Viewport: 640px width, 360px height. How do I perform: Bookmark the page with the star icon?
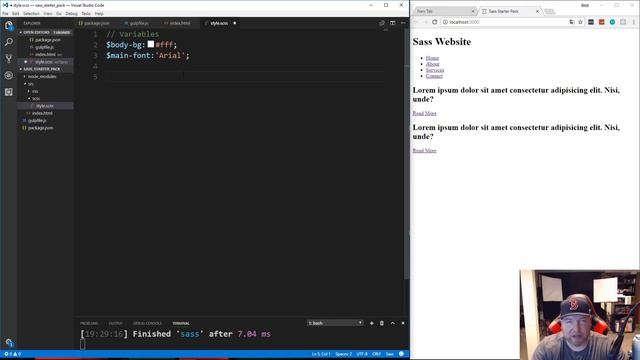pyautogui.click(x=580, y=22)
